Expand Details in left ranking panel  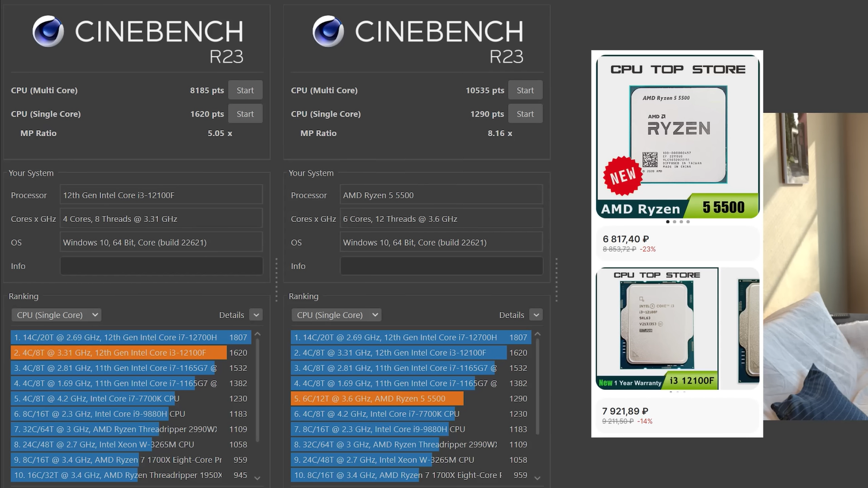[x=257, y=315]
